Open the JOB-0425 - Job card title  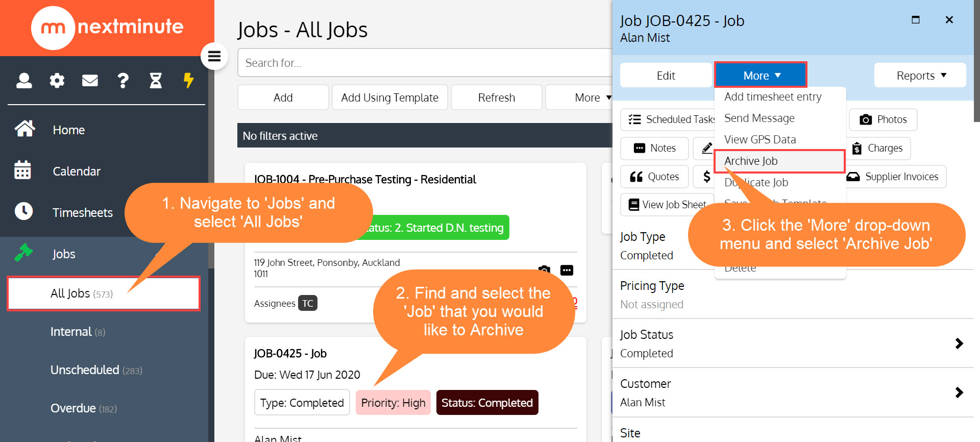[x=290, y=353]
